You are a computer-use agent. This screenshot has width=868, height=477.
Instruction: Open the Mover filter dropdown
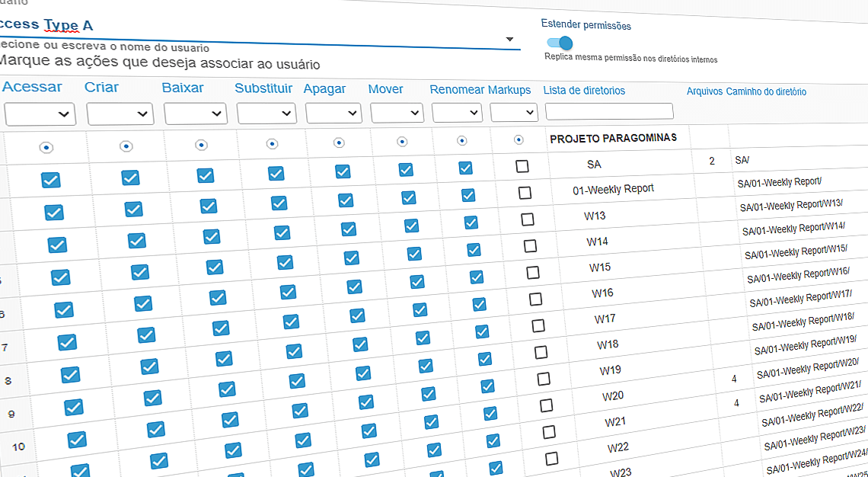(396, 111)
